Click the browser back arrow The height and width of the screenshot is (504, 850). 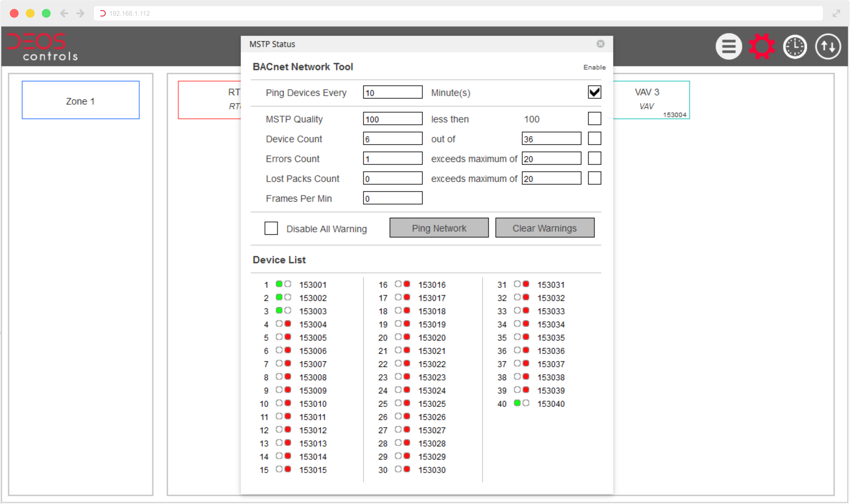point(64,13)
